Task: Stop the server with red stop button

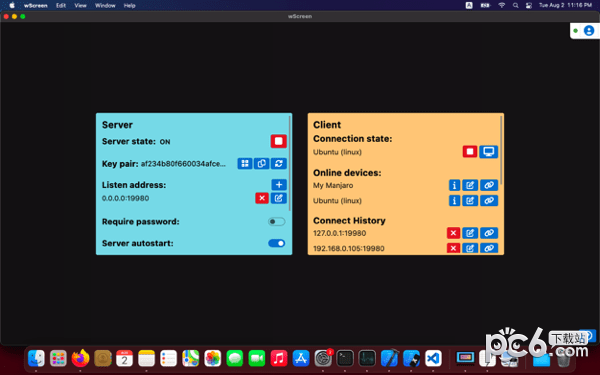Action: (279, 141)
